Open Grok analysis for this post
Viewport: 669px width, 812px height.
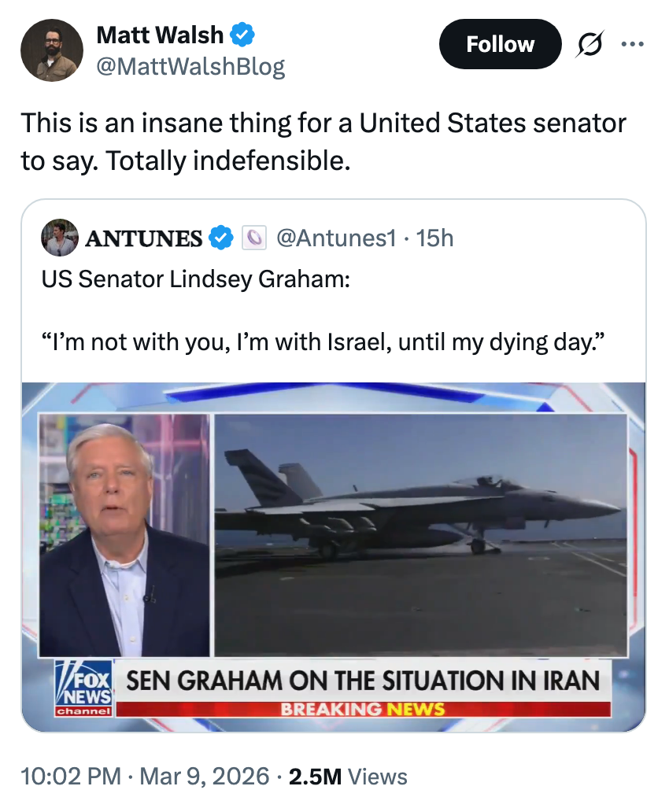[590, 44]
